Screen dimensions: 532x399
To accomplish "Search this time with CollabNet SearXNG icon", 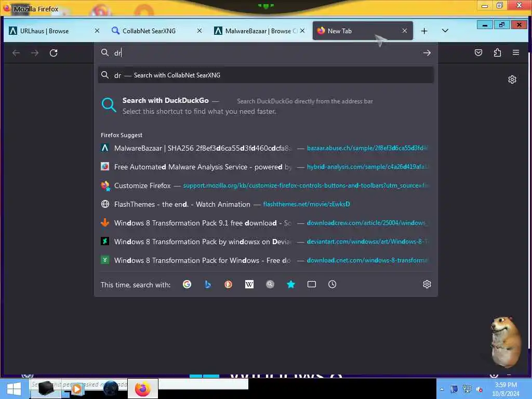I will (x=270, y=284).
